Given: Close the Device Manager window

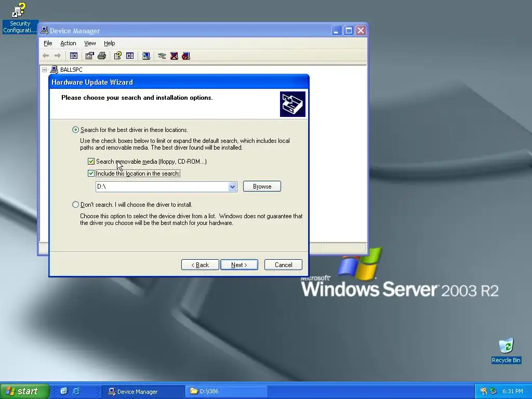Looking at the screenshot, I should pyautogui.click(x=361, y=31).
